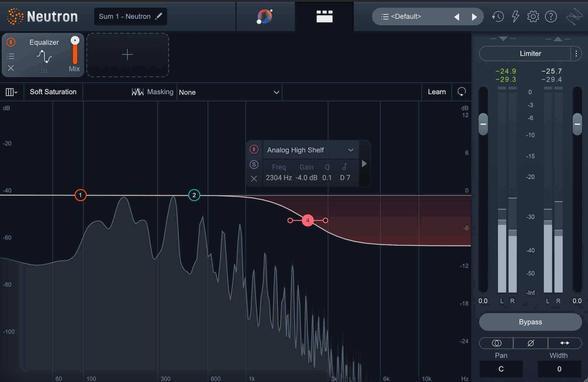Screen dimensions: 588x382
Task: Select EQ node 2
Action: (194, 195)
